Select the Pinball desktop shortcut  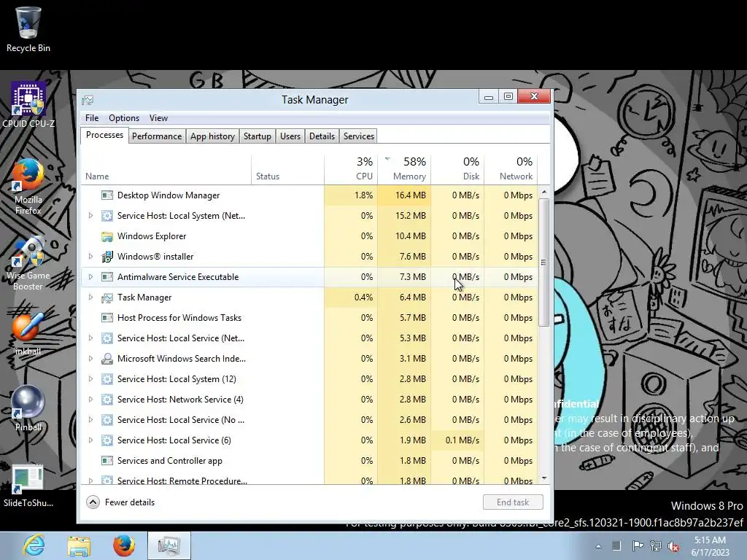pos(28,408)
